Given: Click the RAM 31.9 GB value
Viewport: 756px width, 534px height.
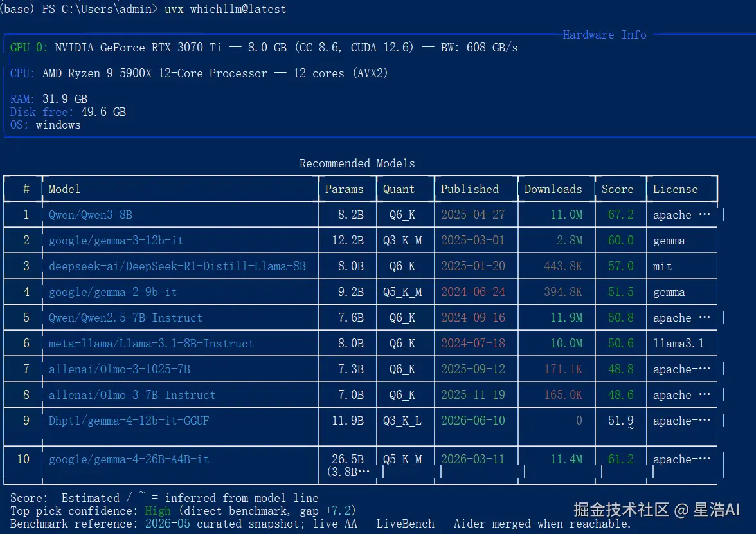Looking at the screenshot, I should click(x=64, y=99).
